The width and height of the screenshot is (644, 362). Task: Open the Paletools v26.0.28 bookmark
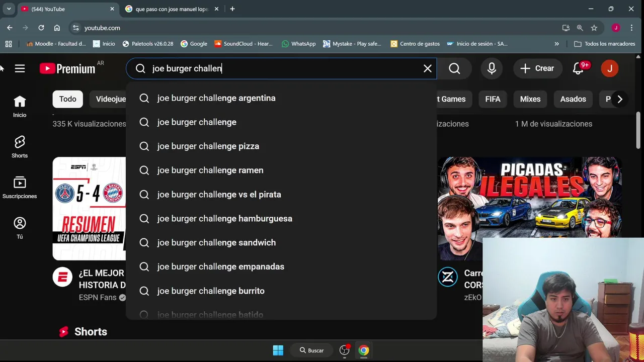pyautogui.click(x=148, y=44)
